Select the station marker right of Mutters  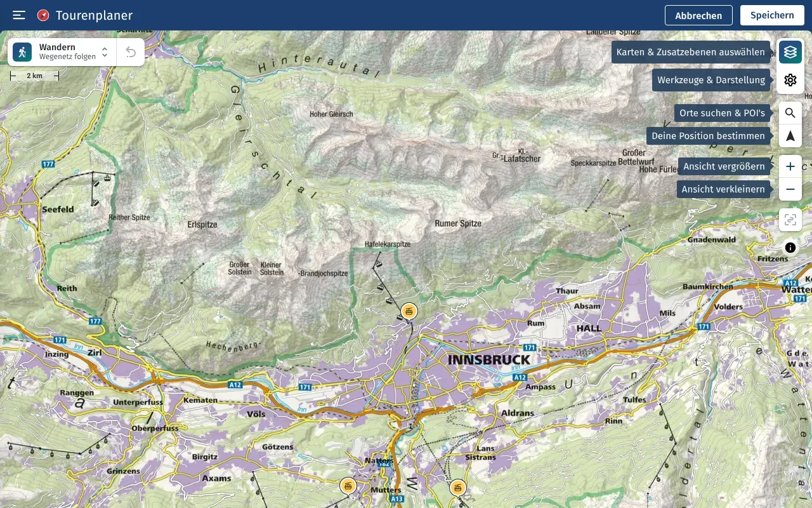point(458,487)
